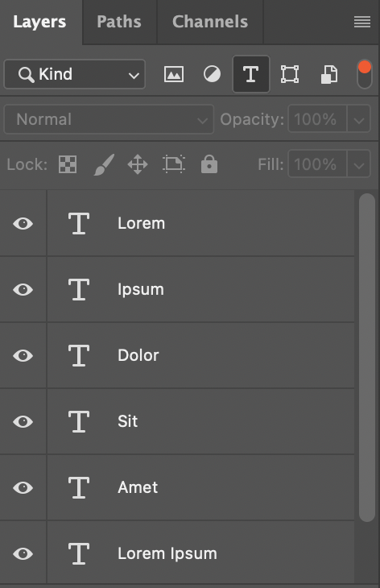The width and height of the screenshot is (380, 588).
Task: Lock image pixels brush icon
Action: point(104,164)
